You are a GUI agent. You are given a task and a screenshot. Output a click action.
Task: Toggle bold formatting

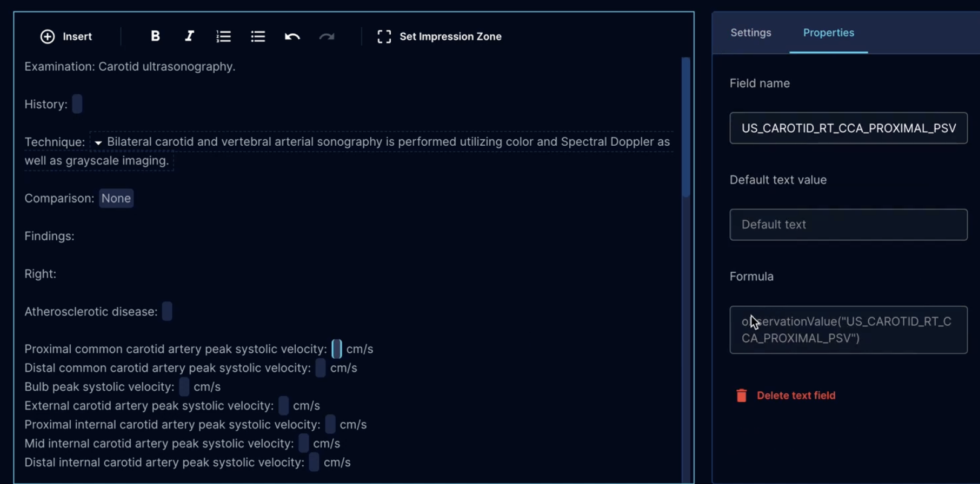coord(155,36)
